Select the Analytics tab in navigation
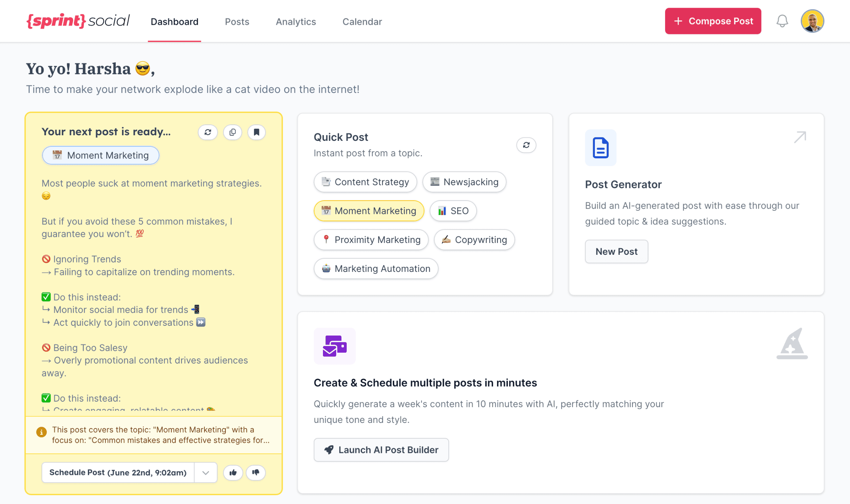 tap(296, 21)
